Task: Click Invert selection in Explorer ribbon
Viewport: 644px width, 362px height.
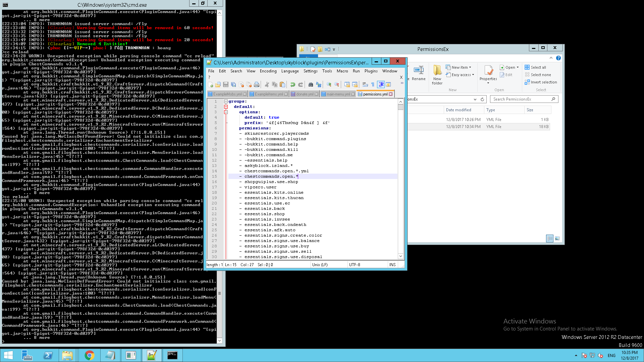Action: tap(543, 82)
